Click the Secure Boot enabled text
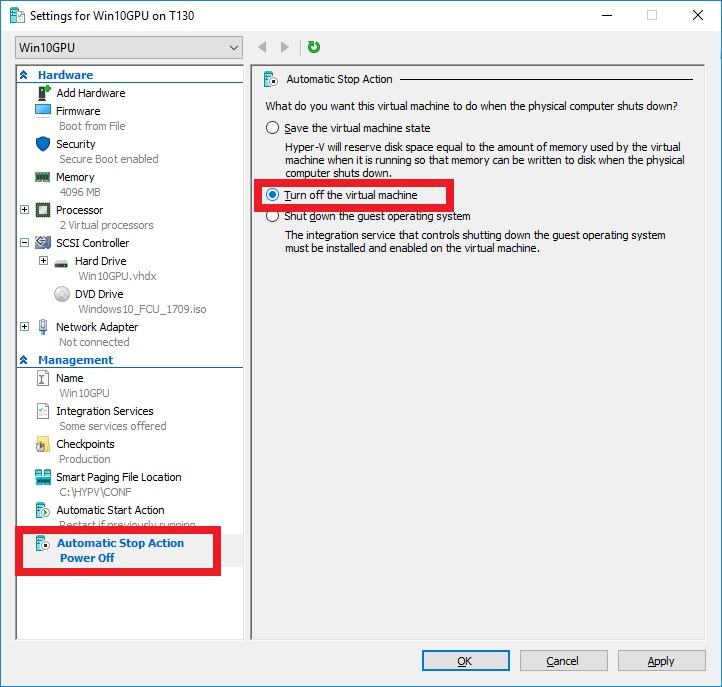722x687 pixels. [x=109, y=159]
